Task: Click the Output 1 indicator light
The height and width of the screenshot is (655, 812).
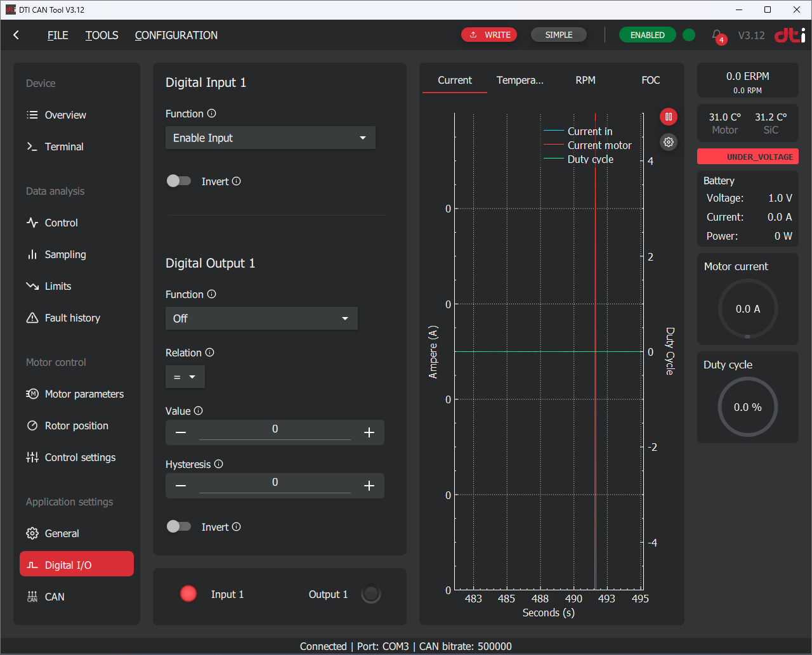Action: pos(371,594)
